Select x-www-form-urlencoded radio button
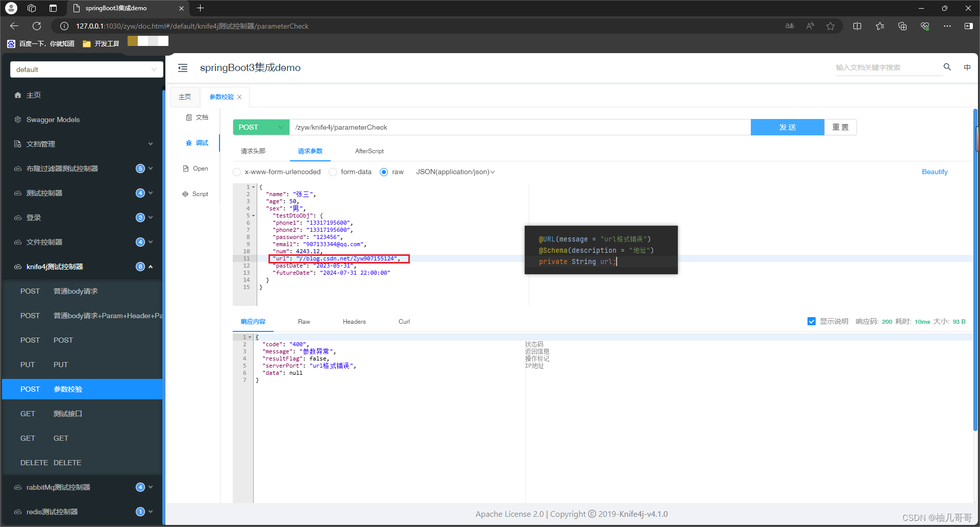Viewport: 980px width, 527px height. 237,172
